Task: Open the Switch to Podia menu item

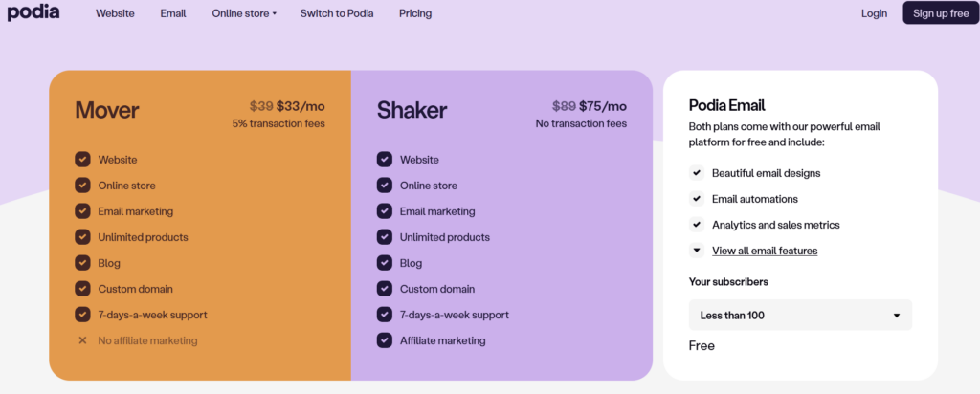Action: [337, 13]
